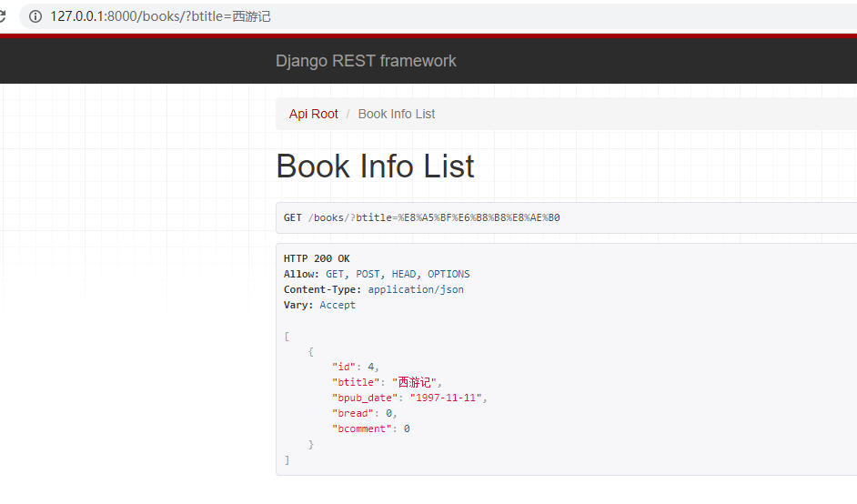The width and height of the screenshot is (857, 504).
Task: Select the "bpub_date" value 1997-11-11
Action: click(446, 398)
